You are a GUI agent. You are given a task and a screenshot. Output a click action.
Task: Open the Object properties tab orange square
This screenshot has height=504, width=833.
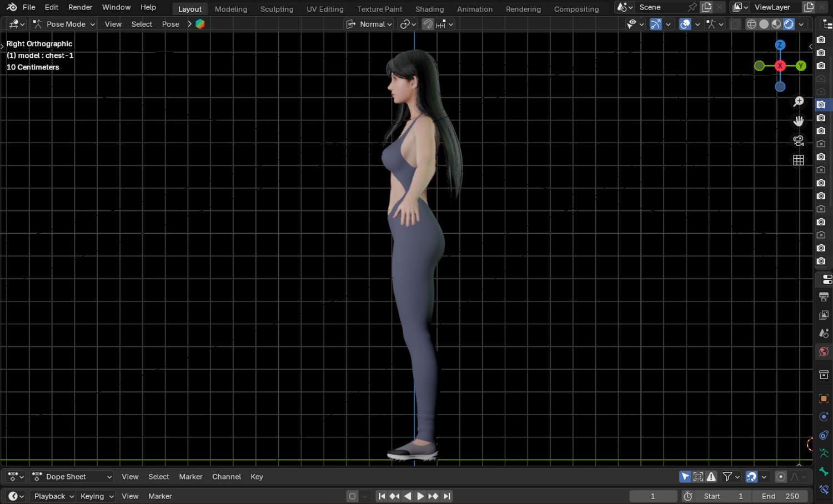coord(824,399)
